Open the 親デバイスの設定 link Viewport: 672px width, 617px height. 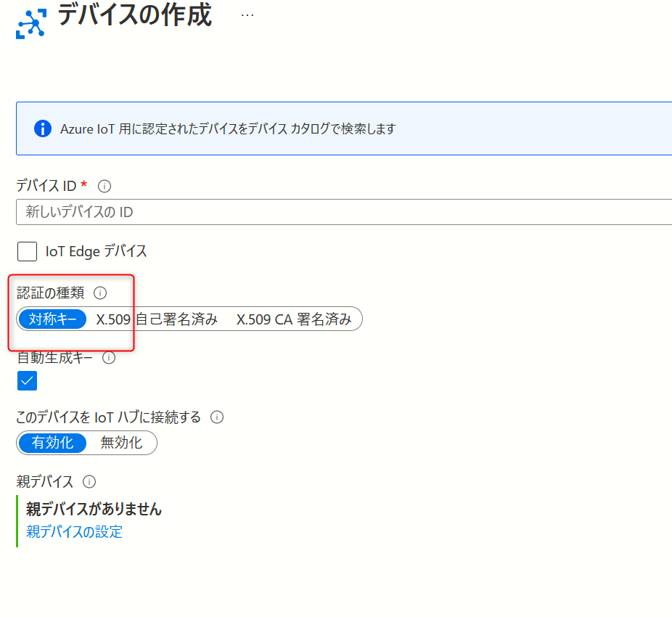[74, 531]
